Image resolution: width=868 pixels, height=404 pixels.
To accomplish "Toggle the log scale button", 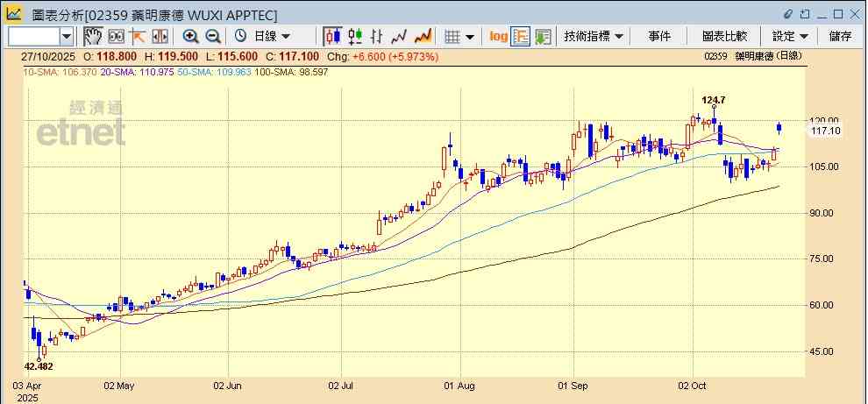I will pyautogui.click(x=498, y=36).
